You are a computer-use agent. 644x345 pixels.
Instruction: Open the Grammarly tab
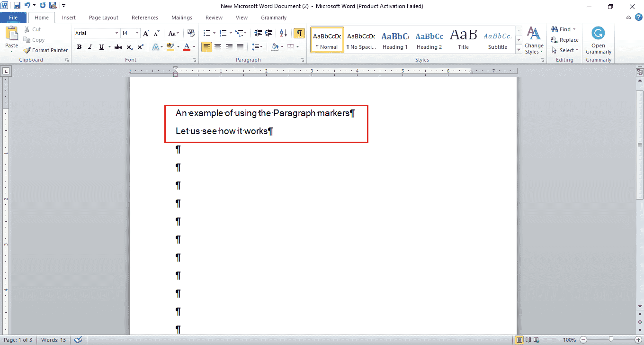point(274,18)
